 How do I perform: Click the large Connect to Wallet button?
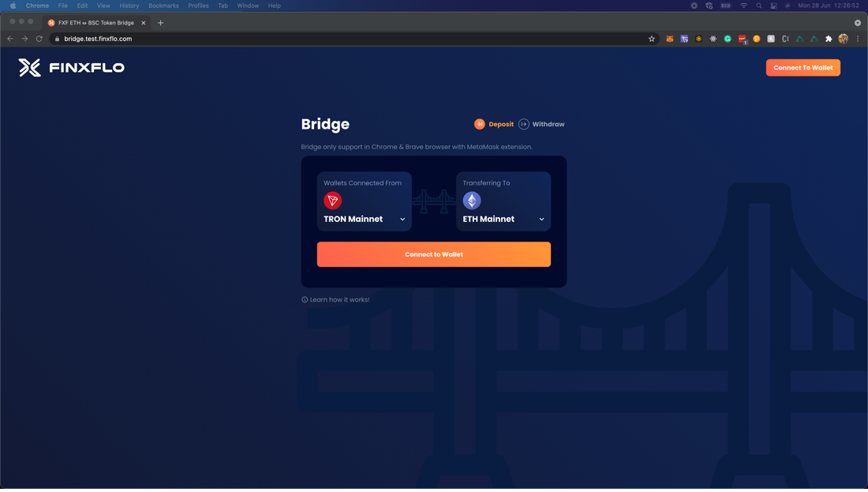coord(433,254)
